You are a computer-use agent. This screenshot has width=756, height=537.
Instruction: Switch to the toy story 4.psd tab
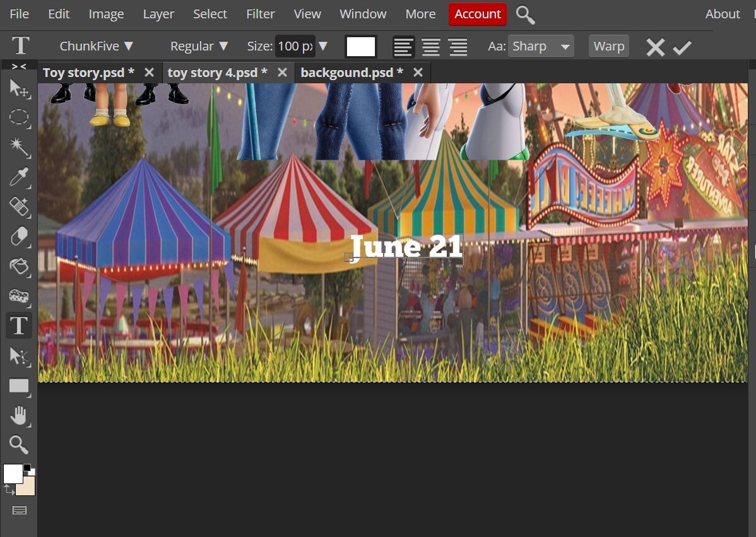point(218,73)
